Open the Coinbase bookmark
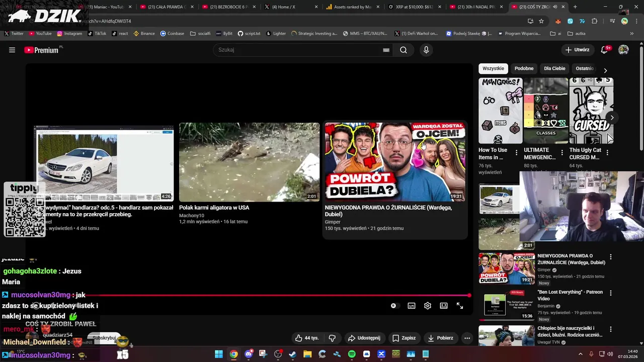The height and width of the screenshot is (362, 644). click(x=172, y=34)
